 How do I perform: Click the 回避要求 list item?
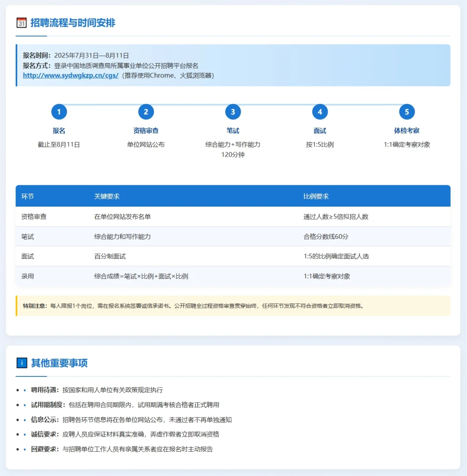tap(122, 449)
